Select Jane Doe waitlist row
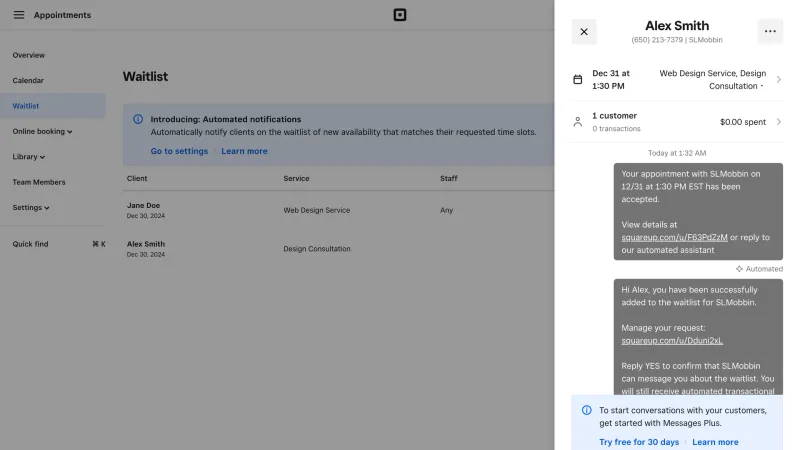 click(338, 210)
